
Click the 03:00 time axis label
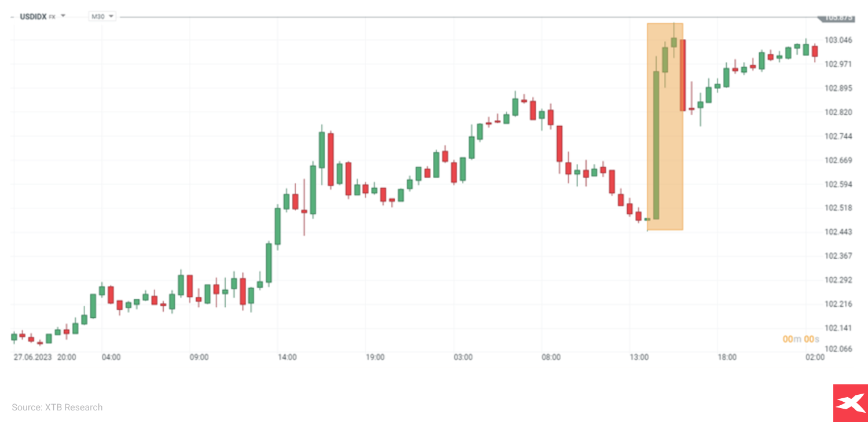463,357
